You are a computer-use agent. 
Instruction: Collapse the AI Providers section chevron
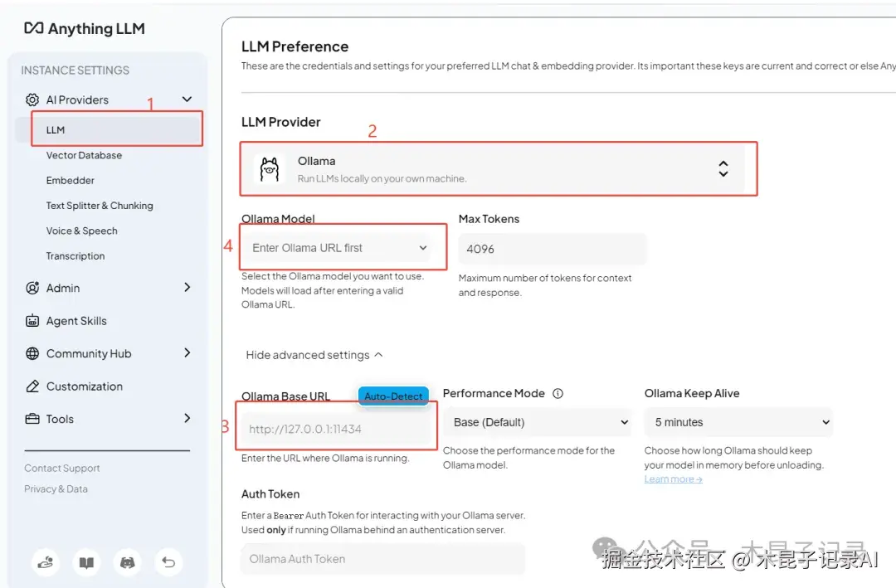[187, 99]
